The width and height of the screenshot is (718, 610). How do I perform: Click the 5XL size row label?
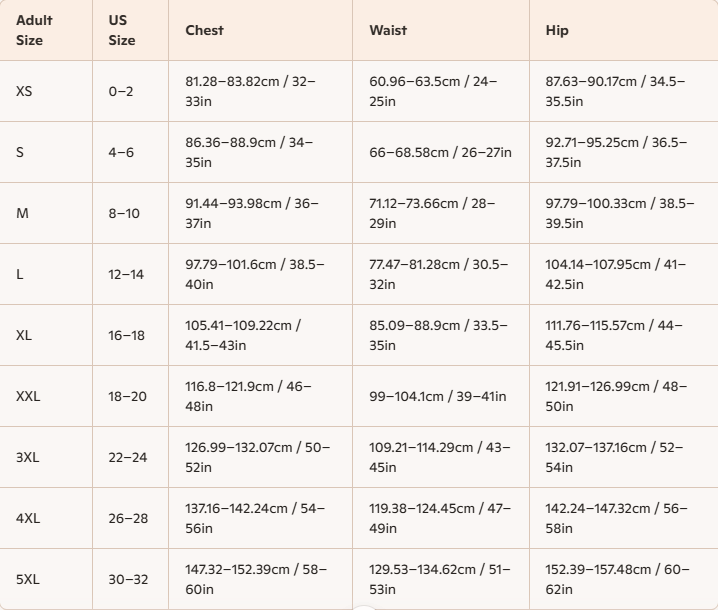pos(28,579)
